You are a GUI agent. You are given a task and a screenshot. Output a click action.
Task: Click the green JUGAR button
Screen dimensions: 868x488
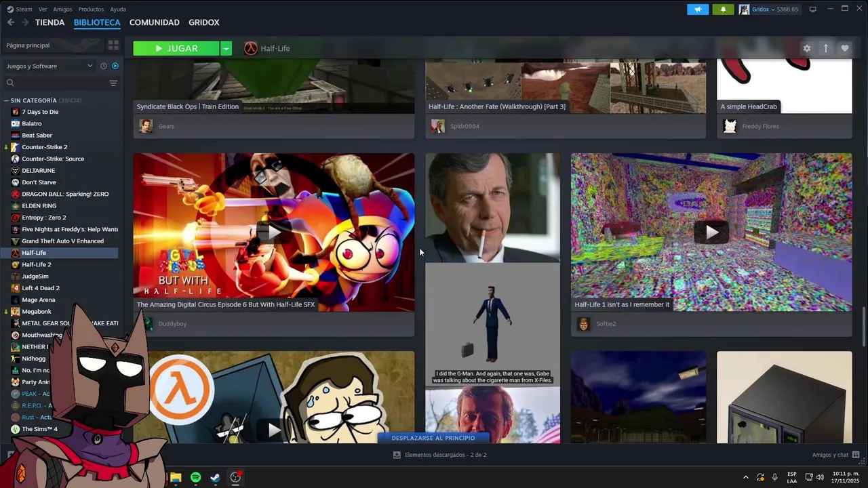click(176, 48)
